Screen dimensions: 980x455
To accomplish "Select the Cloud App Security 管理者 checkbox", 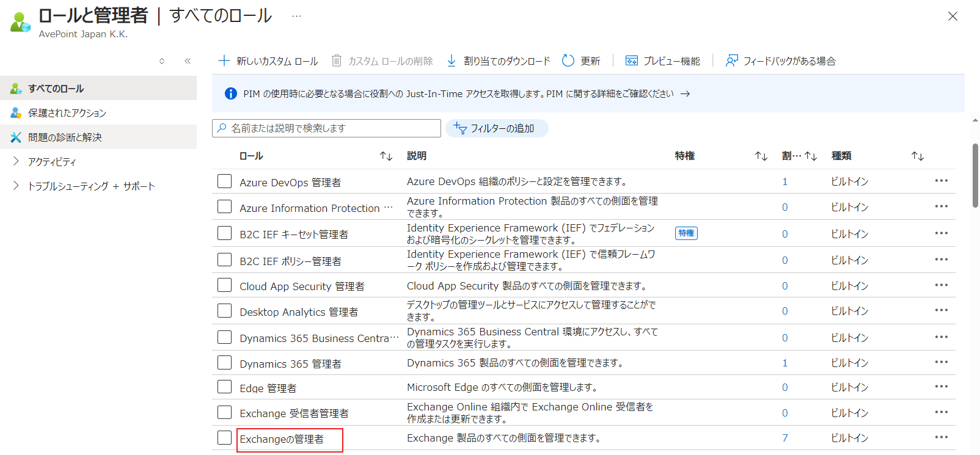I will pos(225,285).
